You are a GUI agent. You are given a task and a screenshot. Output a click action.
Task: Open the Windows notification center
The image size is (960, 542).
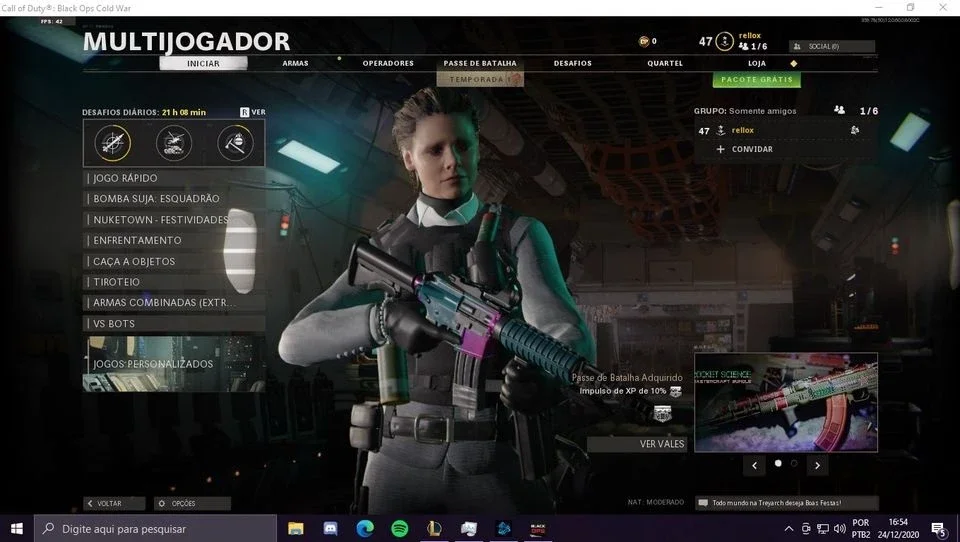(939, 529)
